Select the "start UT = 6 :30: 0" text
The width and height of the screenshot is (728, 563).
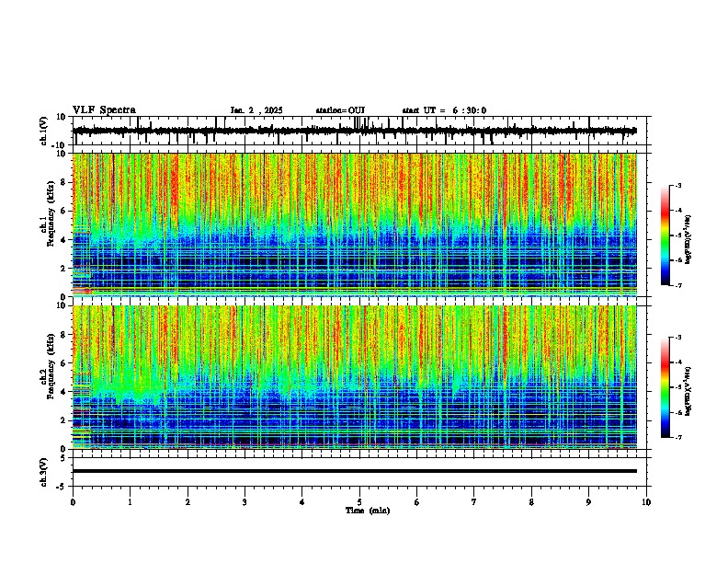444,110
